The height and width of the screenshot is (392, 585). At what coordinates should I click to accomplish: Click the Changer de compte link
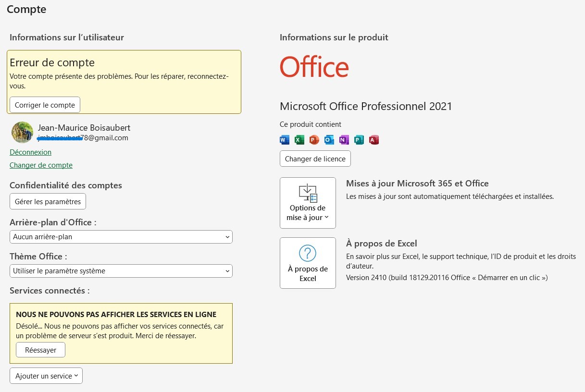pyautogui.click(x=41, y=165)
